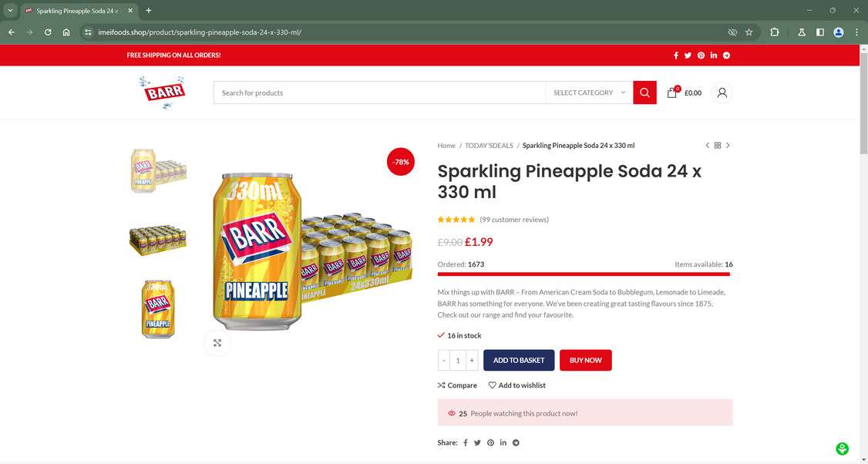This screenshot has width=868, height=464.
Task: Go to previous product via left chevron
Action: (707, 145)
